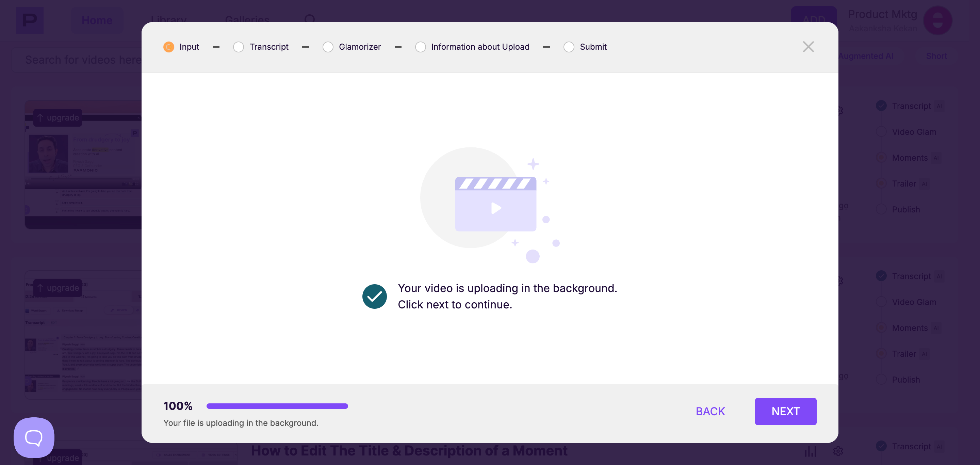Viewport: 980px width, 465px height.
Task: Click Transcript step in third video row
Action: click(911, 446)
